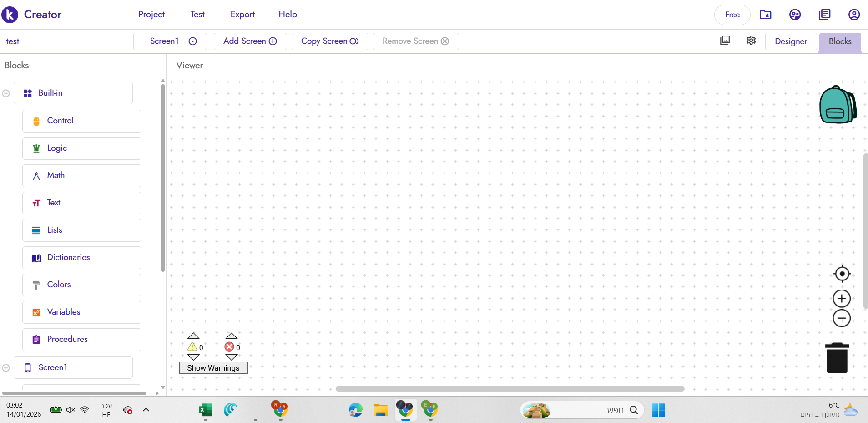Open the community icon in header
This screenshot has width=868, height=423.
click(795, 15)
